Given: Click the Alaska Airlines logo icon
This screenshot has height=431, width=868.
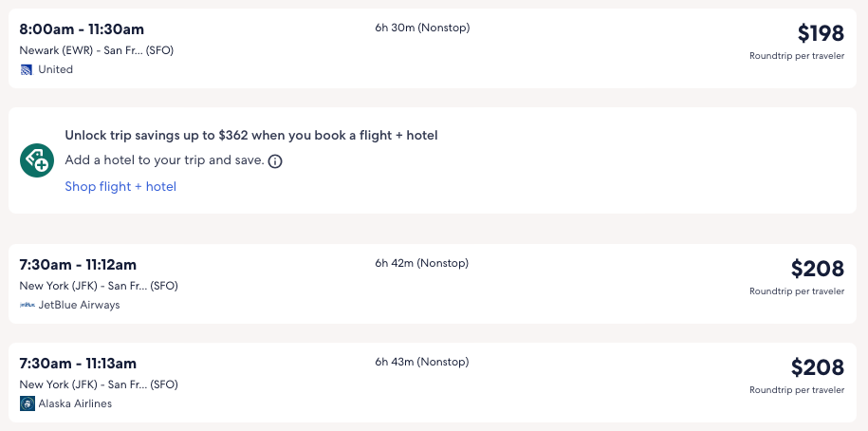Looking at the screenshot, I should pyautogui.click(x=28, y=403).
